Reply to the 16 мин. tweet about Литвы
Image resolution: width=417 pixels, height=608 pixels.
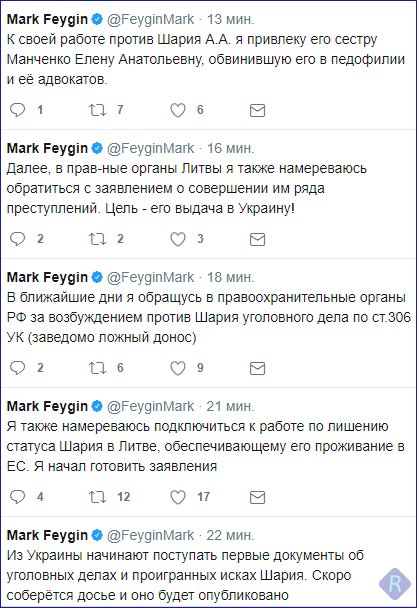click(x=17, y=239)
